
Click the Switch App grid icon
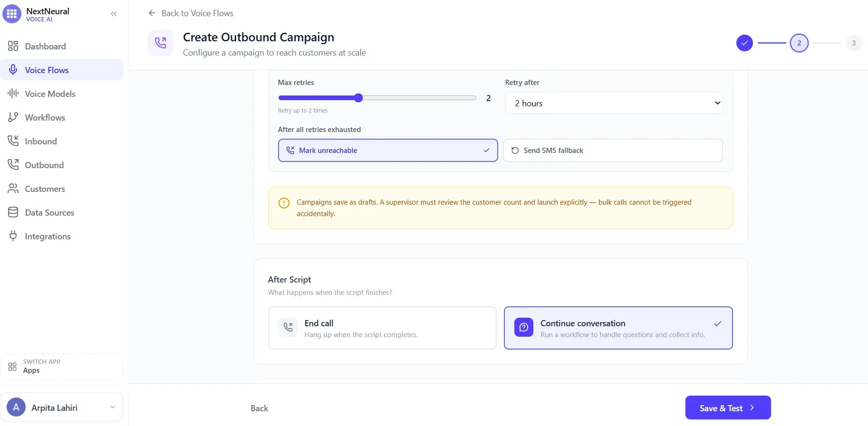[x=12, y=366]
